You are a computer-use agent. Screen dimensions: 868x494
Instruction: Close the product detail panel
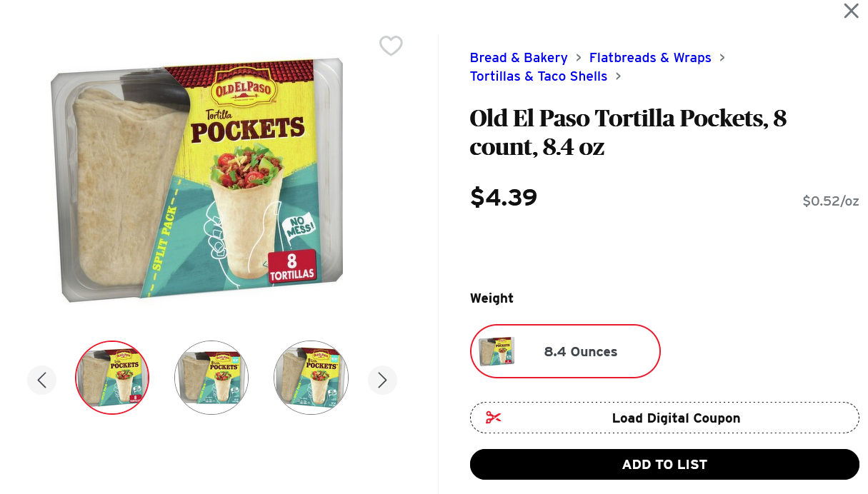[x=851, y=11]
